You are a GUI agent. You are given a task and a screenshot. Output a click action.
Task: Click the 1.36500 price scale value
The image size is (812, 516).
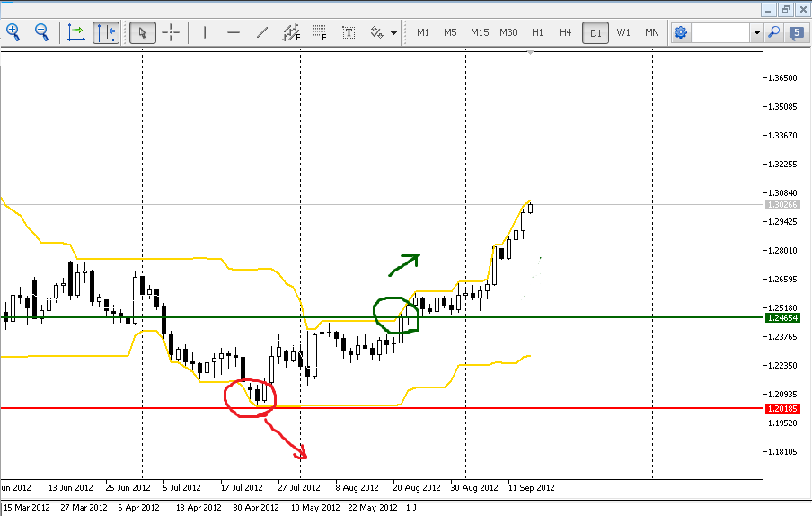pos(782,77)
